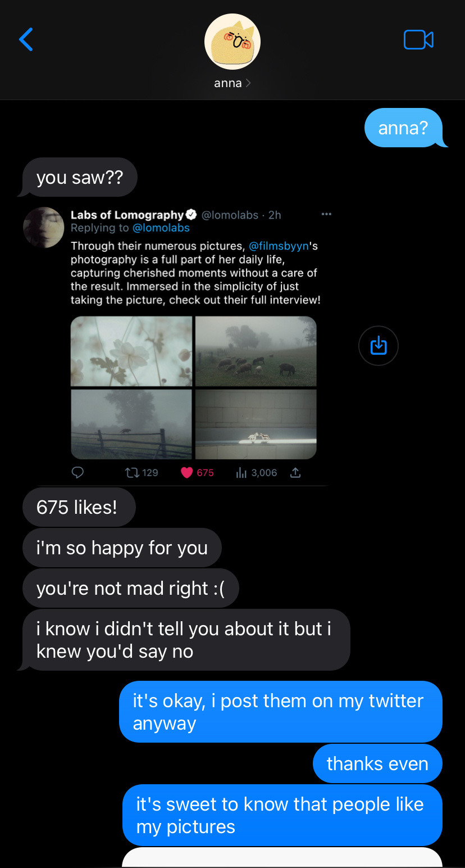
Task: Tap the back arrow to leave the chat
Action: point(26,39)
